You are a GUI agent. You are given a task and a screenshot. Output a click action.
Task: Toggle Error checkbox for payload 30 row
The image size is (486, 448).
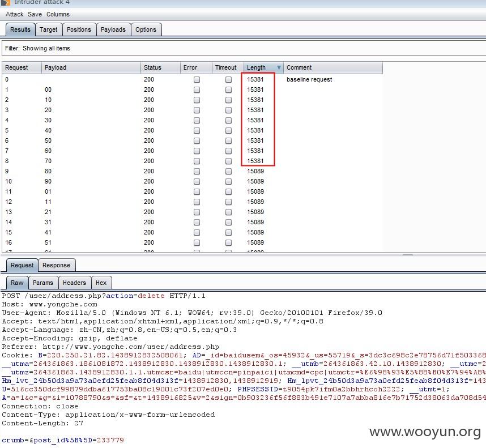tap(197, 120)
